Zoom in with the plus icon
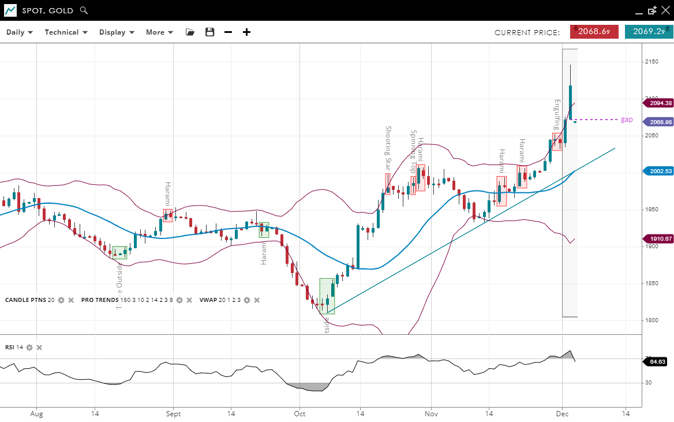Screen dimensions: 674x422 [x=247, y=32]
